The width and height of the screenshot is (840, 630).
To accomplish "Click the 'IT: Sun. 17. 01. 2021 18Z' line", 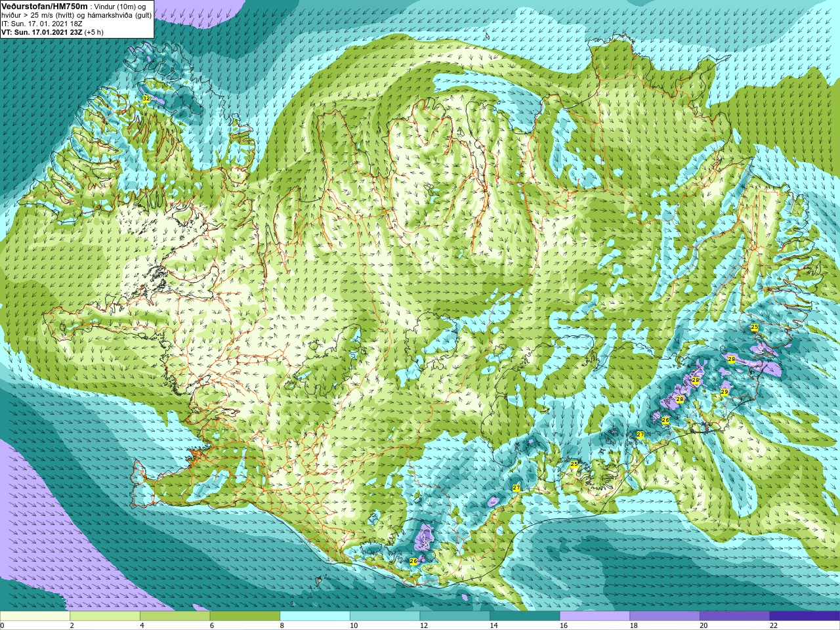I will (x=43, y=24).
